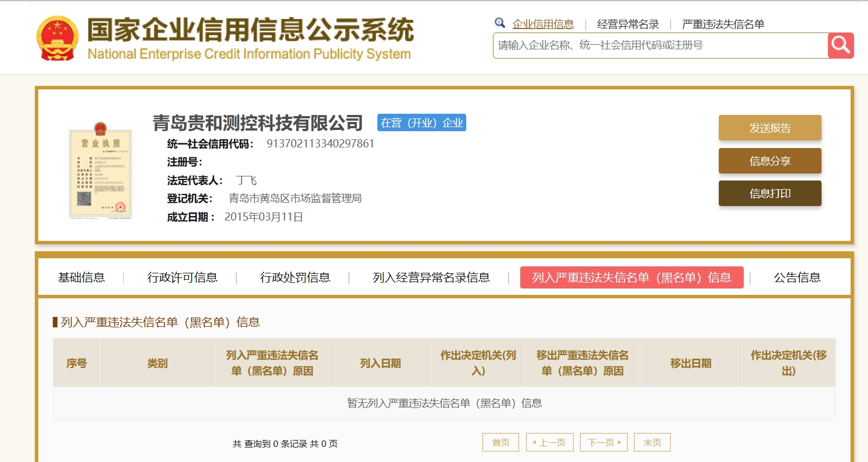This screenshot has height=462, width=868.
Task: Switch to the 基础信息 tab
Action: [x=81, y=277]
